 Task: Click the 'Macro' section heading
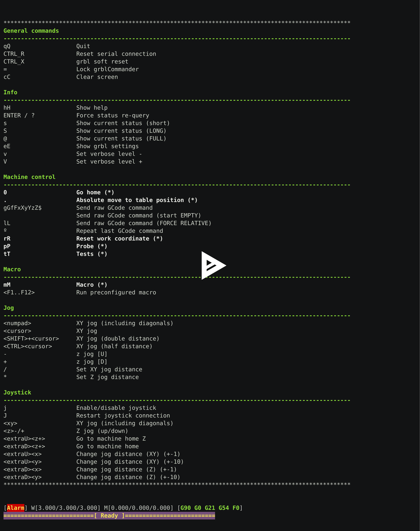click(x=12, y=269)
